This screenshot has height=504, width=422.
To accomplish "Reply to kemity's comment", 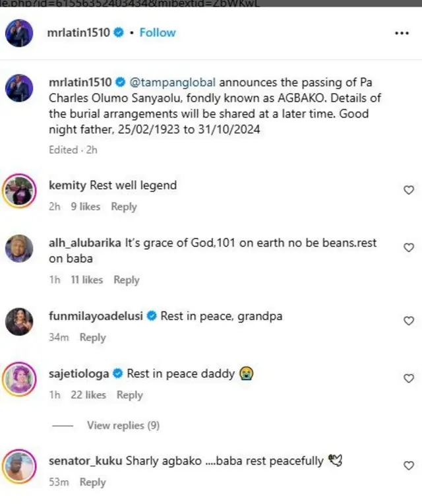I will pyautogui.click(x=124, y=206).
